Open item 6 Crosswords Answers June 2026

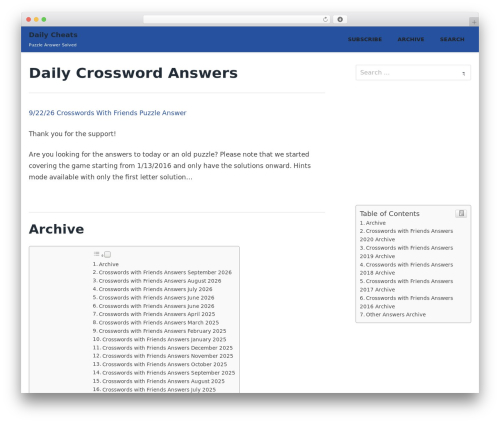point(153,306)
